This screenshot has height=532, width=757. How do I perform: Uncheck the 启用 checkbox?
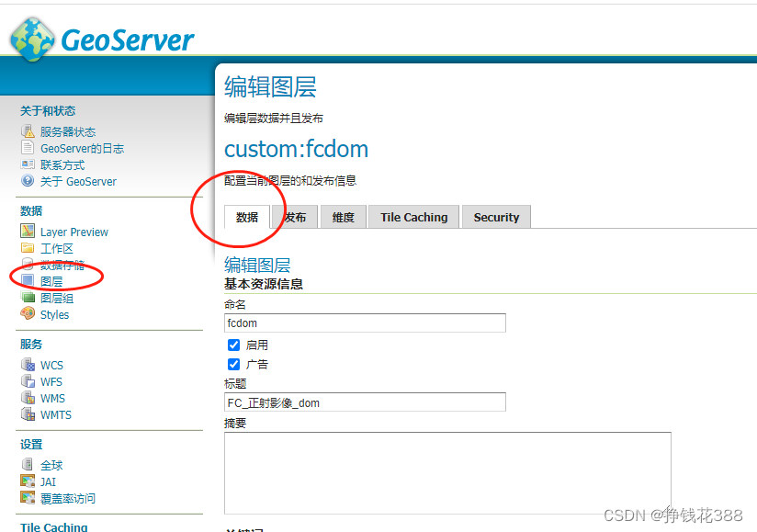(x=233, y=345)
